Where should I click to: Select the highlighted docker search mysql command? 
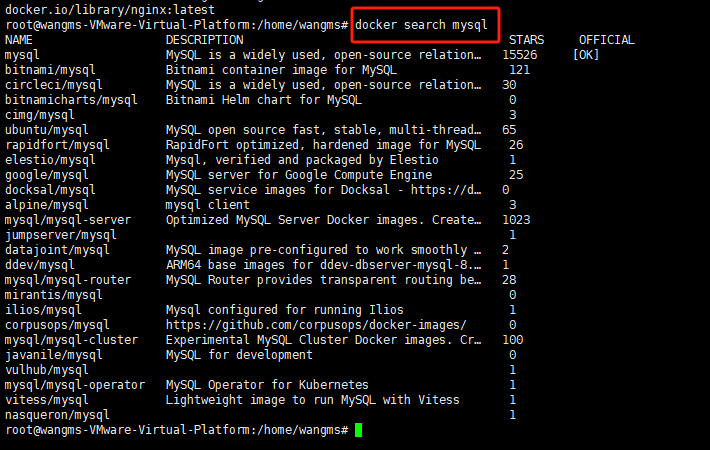coord(421,24)
